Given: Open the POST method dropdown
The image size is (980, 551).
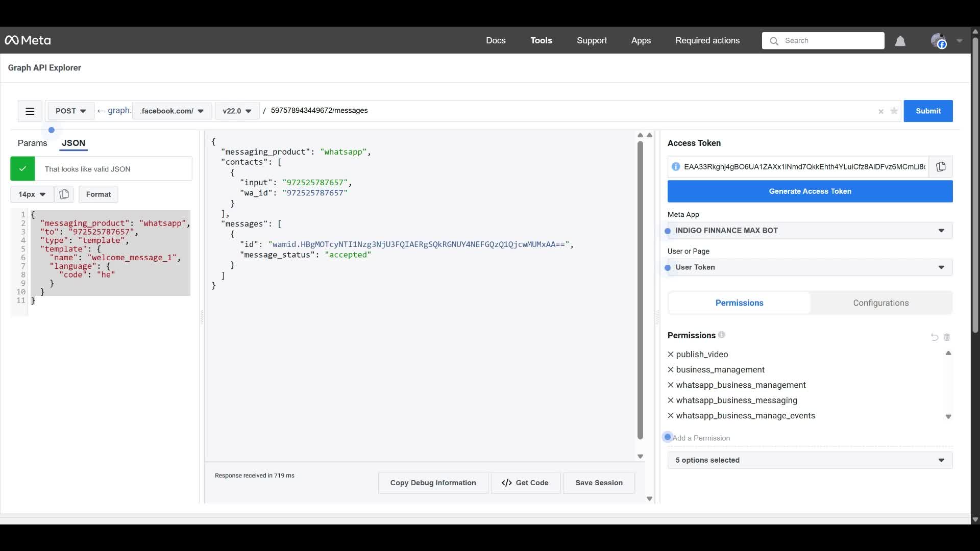Looking at the screenshot, I should click(x=71, y=111).
